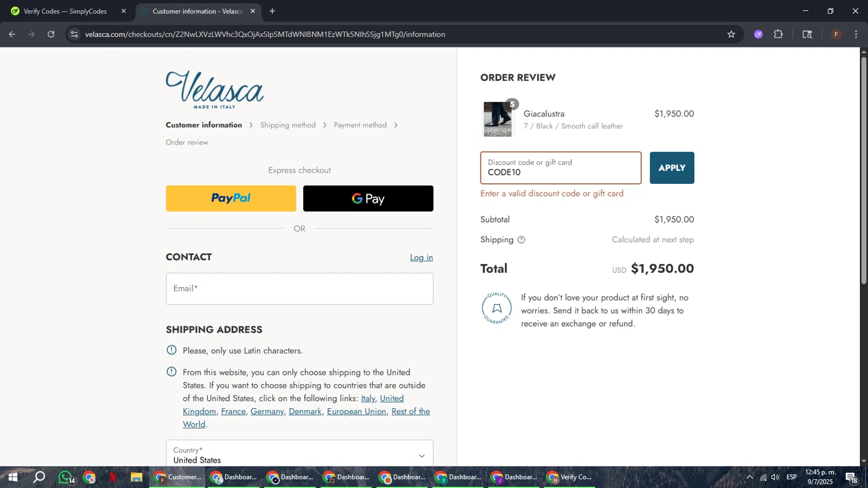Open the Windows Start menu
868x488 pixels.
[x=12, y=478]
